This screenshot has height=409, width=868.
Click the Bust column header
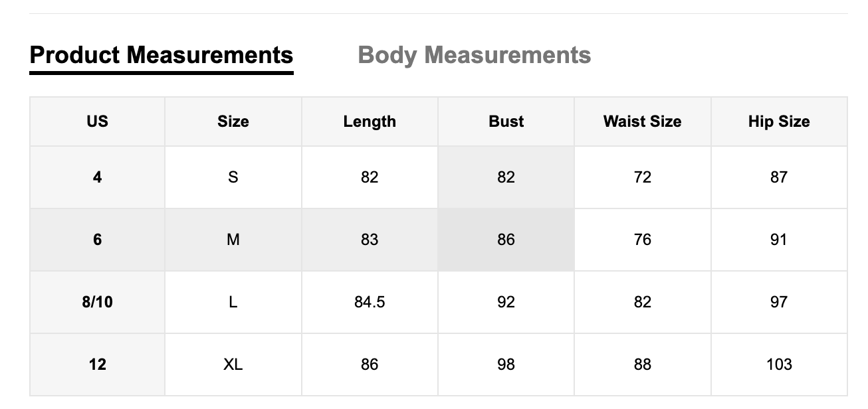506,122
